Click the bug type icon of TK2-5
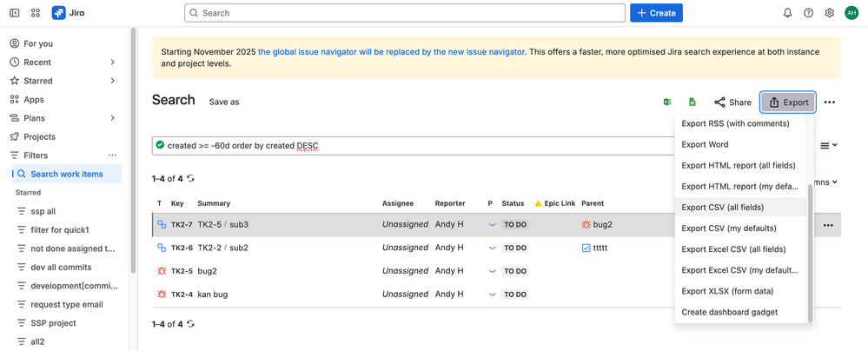 pyautogui.click(x=162, y=271)
